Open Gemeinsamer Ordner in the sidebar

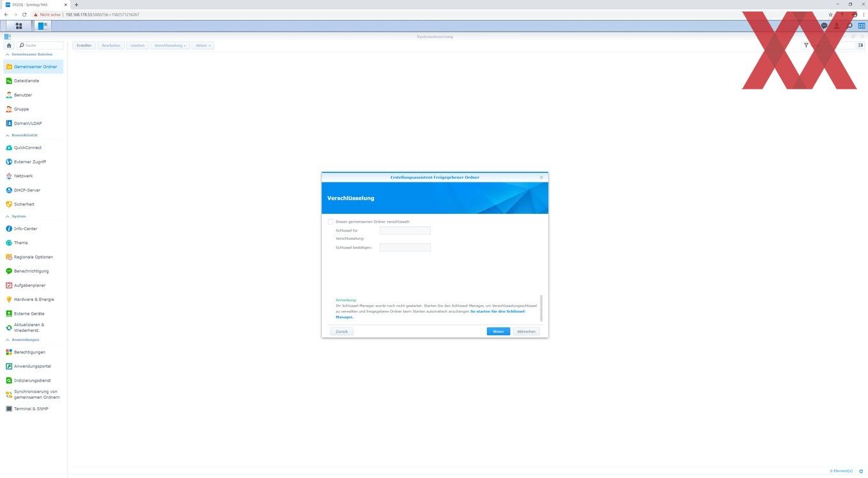pyautogui.click(x=34, y=66)
